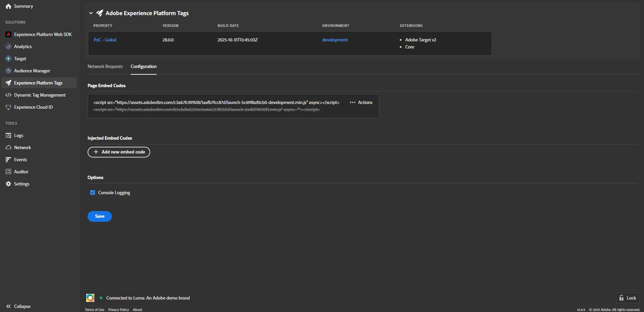
Task: Open the Auditor tool icon
Action: [8, 172]
